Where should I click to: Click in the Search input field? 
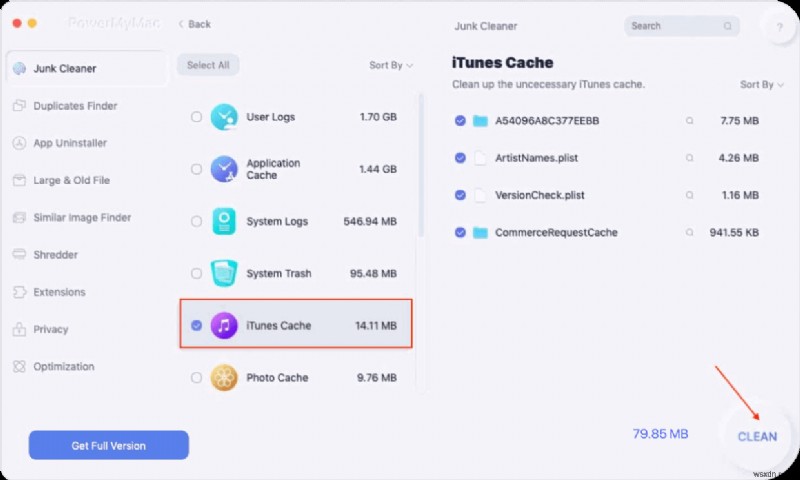[682, 26]
